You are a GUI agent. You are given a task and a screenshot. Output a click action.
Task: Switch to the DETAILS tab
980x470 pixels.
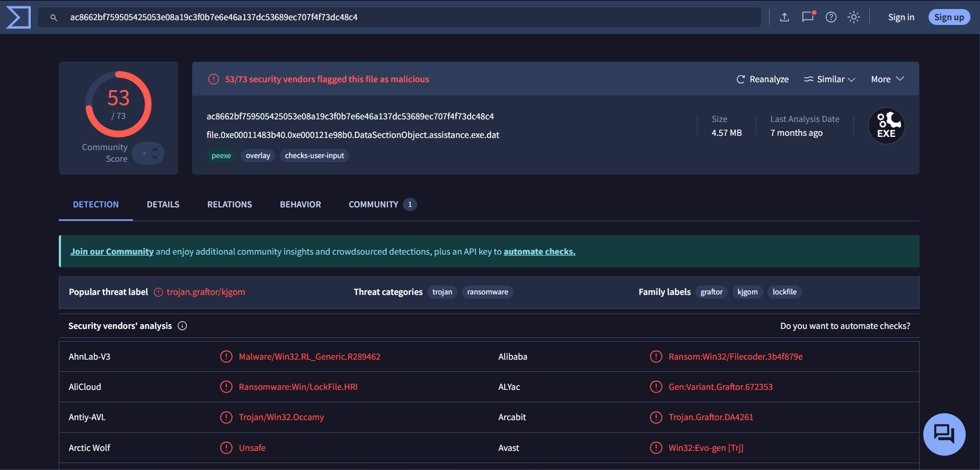pyautogui.click(x=163, y=204)
